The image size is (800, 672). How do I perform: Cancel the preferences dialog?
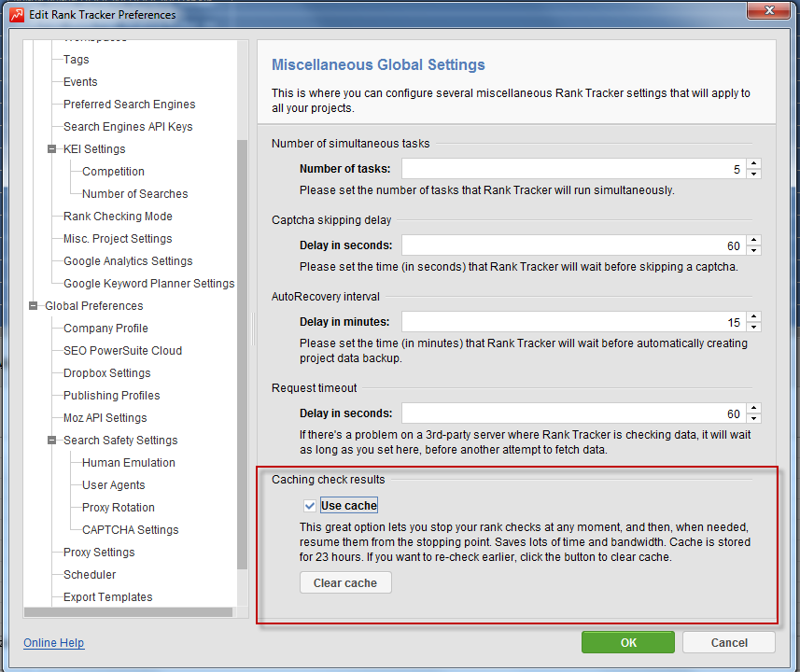[x=729, y=642]
